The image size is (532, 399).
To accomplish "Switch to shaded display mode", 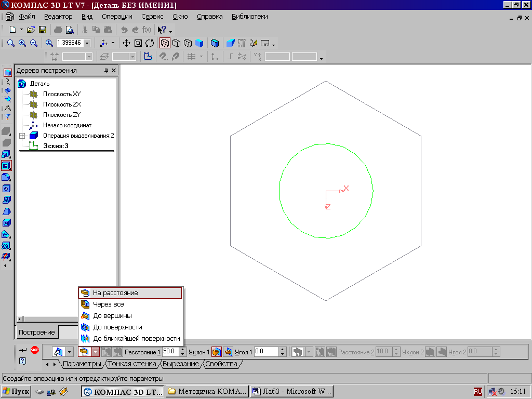I will [x=199, y=43].
